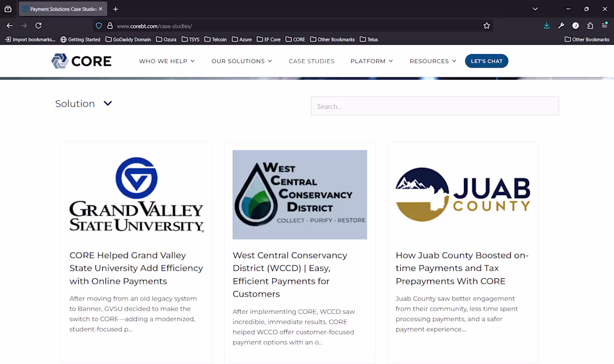Open EF Core bookmark folder
The image size is (614, 364).
[x=268, y=40]
